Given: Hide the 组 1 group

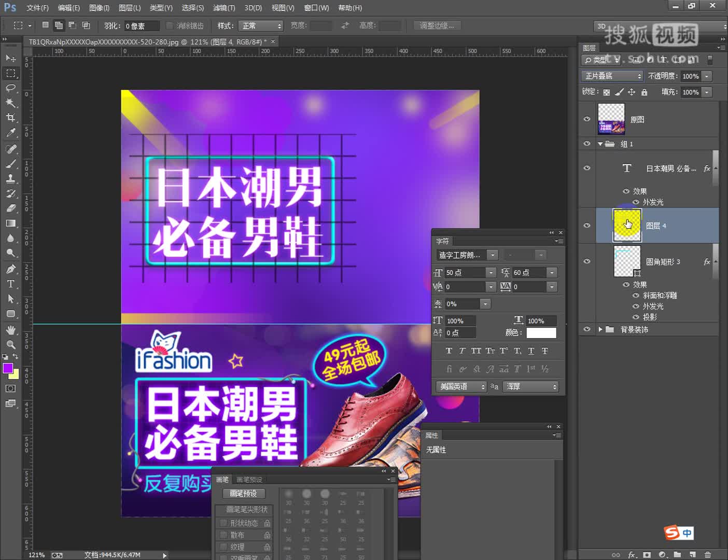Looking at the screenshot, I should (x=587, y=144).
